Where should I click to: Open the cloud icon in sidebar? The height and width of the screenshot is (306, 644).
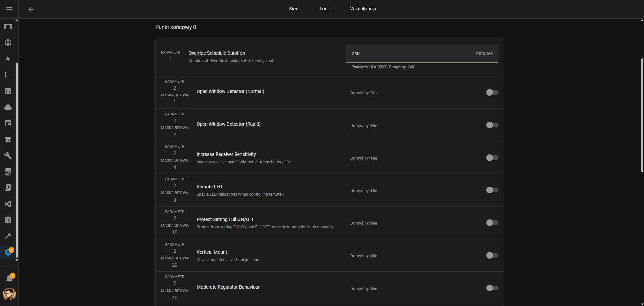click(x=8, y=107)
